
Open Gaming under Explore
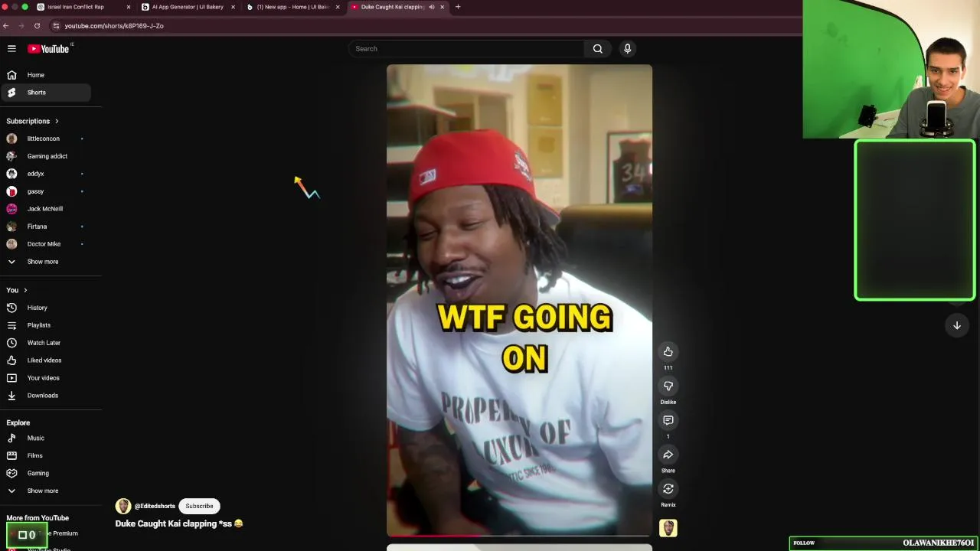[46, 474]
